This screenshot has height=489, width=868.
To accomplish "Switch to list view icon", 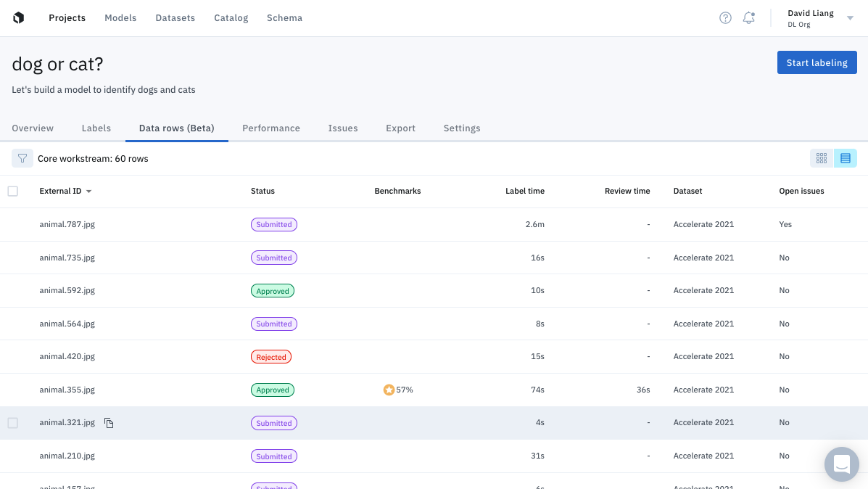I will coord(846,158).
